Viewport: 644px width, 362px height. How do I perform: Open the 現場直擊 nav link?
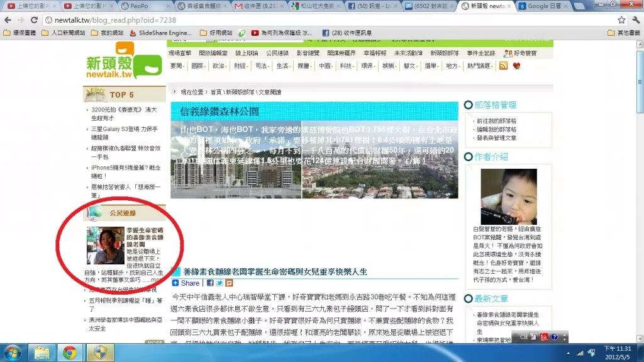coord(179,53)
